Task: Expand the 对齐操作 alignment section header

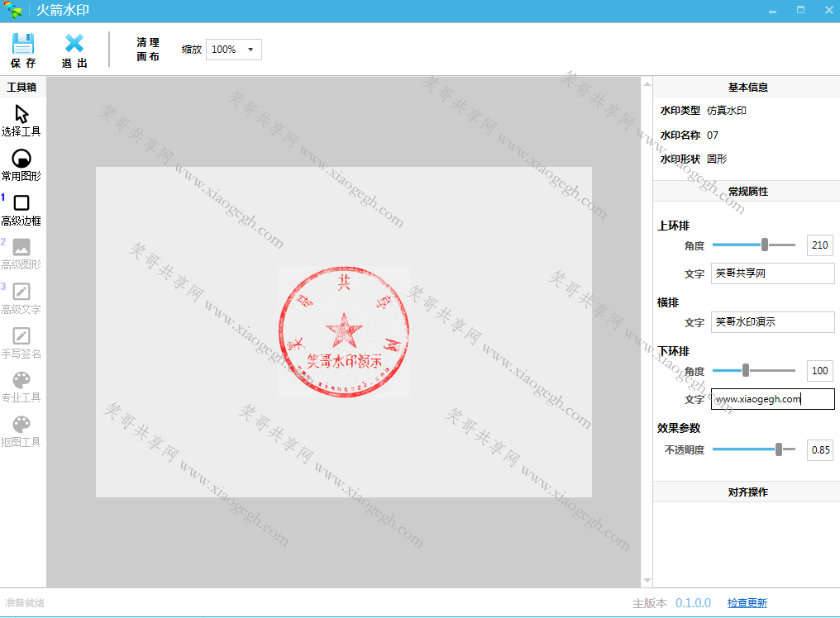Action: click(x=747, y=492)
